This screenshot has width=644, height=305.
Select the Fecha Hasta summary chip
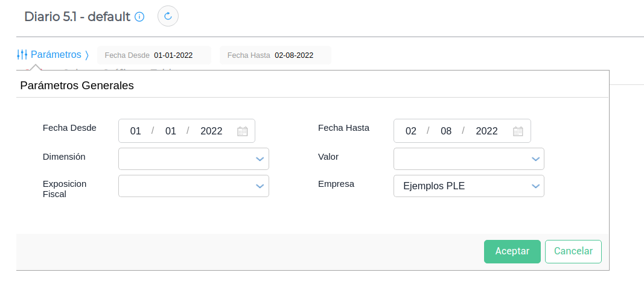[x=275, y=55]
